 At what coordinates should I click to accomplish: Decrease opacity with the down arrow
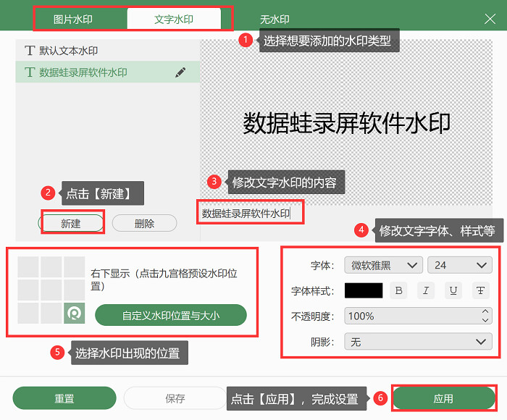(485, 320)
